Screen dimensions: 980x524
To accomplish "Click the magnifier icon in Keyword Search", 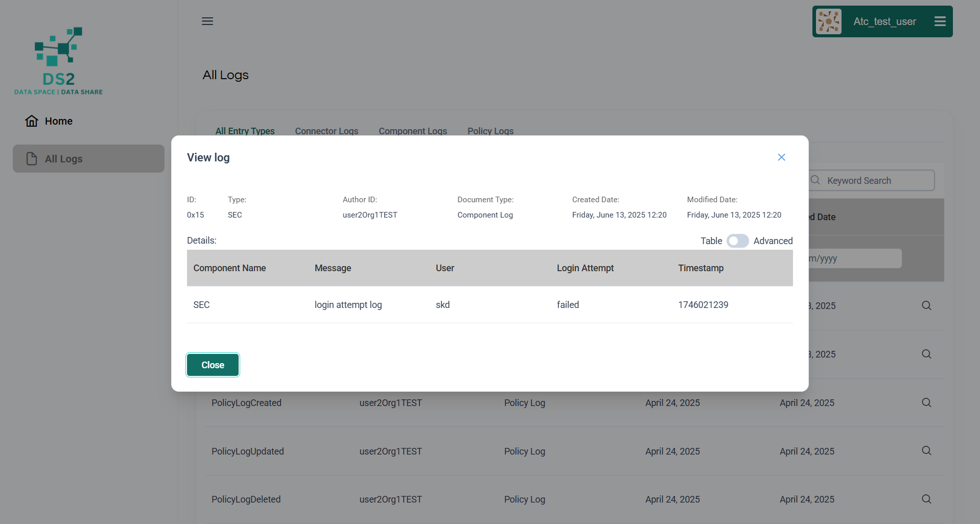I will 815,180.
